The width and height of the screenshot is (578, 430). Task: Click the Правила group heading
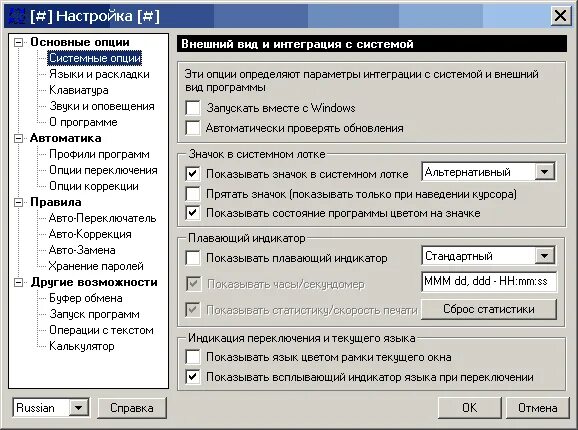[x=56, y=202]
